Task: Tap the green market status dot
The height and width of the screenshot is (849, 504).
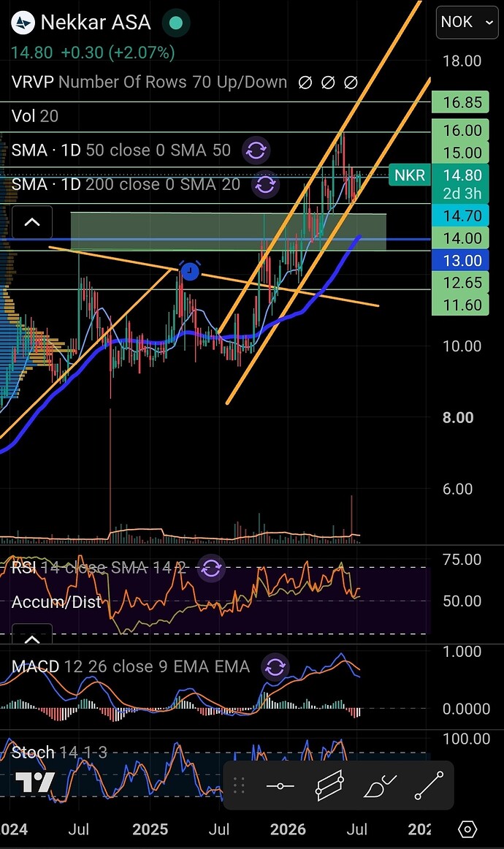Action: pos(175,23)
